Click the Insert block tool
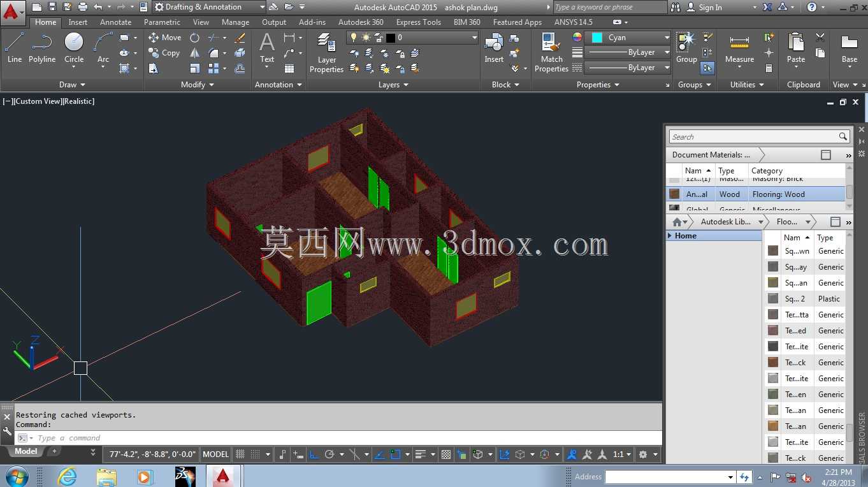 [494, 48]
